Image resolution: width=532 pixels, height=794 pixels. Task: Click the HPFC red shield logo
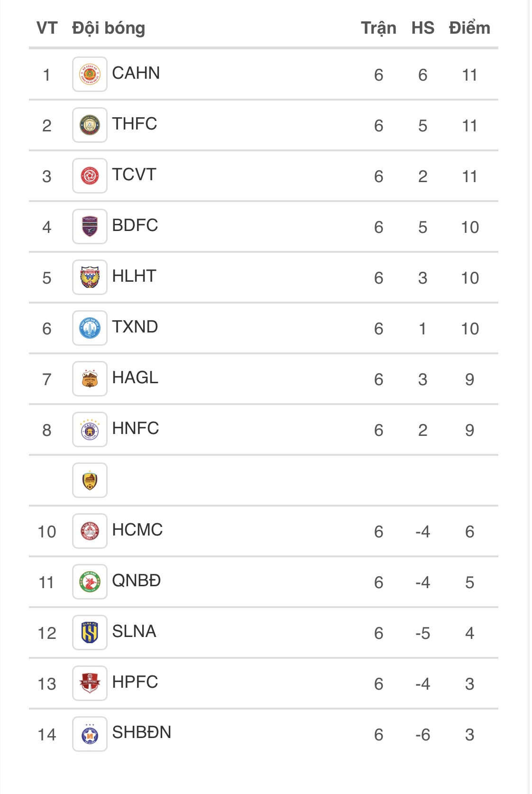tap(90, 683)
